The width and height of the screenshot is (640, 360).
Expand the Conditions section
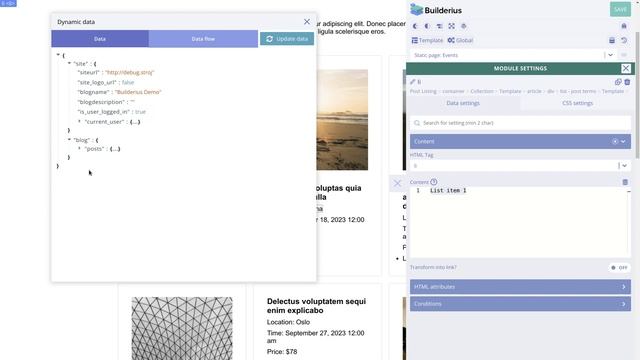(520, 304)
